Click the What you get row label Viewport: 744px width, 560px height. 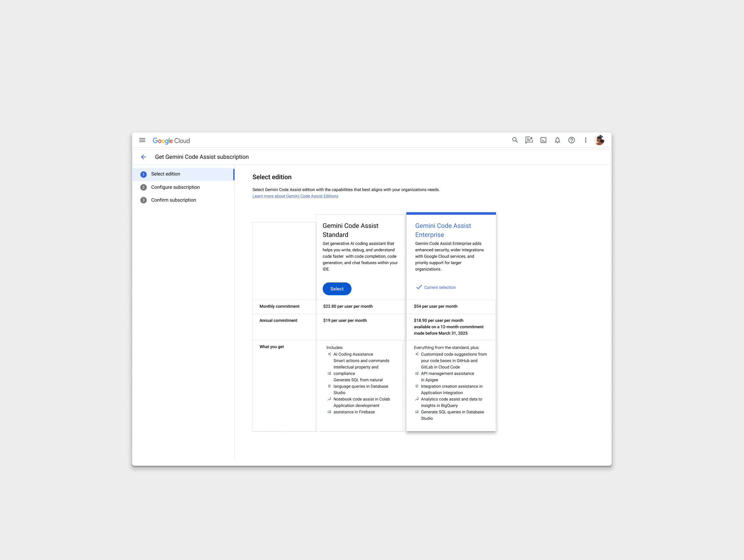tap(271, 347)
